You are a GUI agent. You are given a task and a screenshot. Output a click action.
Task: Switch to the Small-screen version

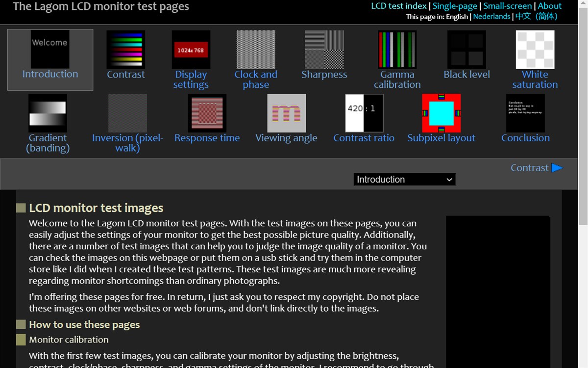507,6
